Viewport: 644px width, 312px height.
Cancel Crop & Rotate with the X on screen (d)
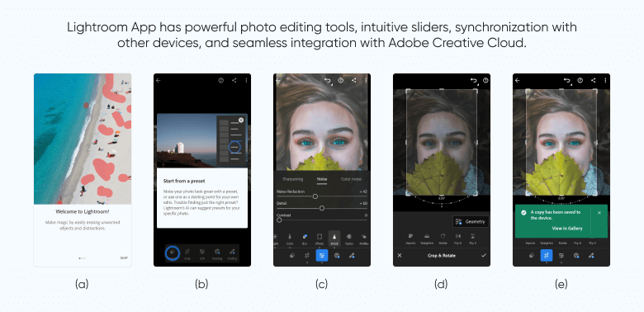400,255
